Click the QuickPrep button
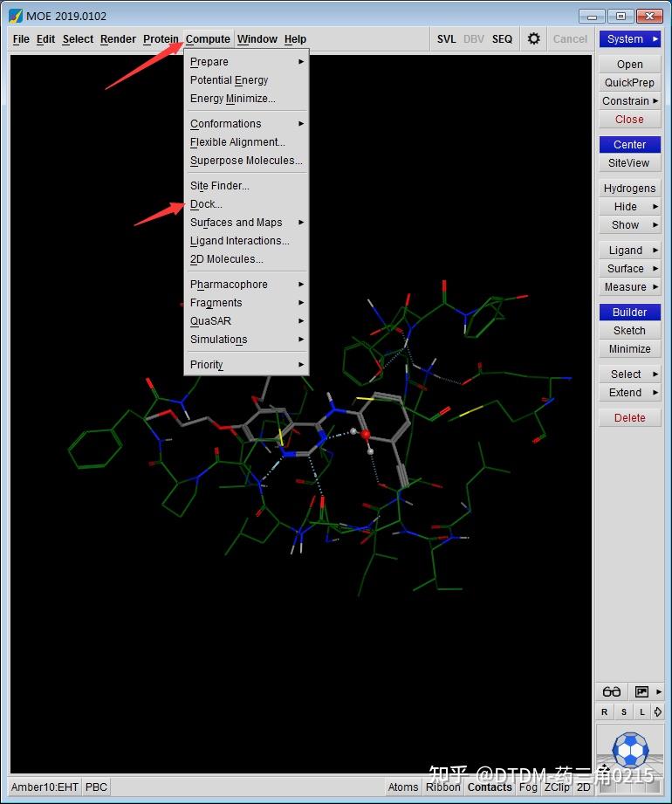The width and height of the screenshot is (672, 804). coord(629,83)
